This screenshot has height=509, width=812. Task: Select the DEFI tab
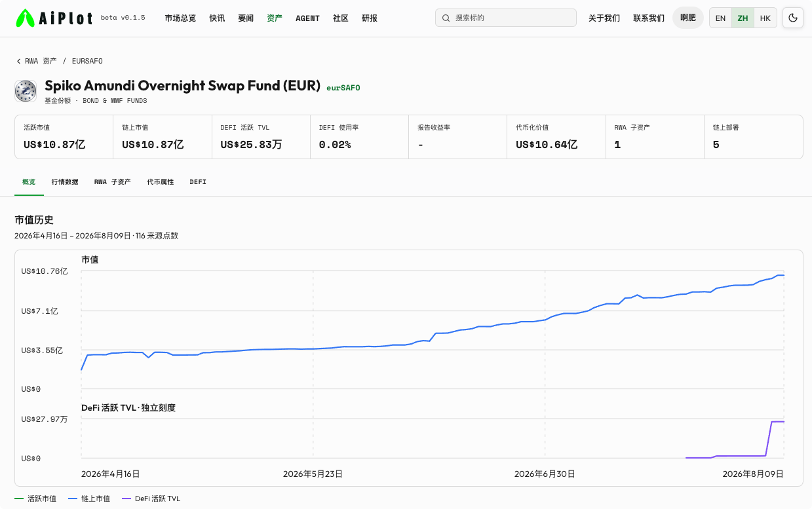pyautogui.click(x=198, y=181)
